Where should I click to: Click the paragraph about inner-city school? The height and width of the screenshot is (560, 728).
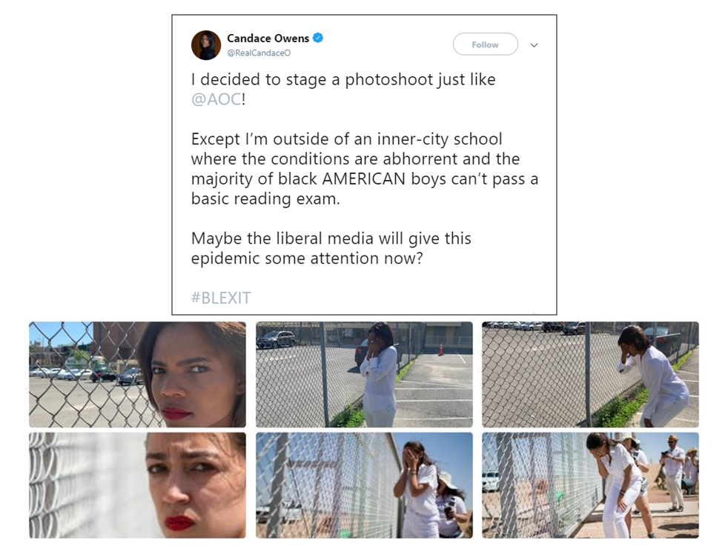(x=365, y=169)
